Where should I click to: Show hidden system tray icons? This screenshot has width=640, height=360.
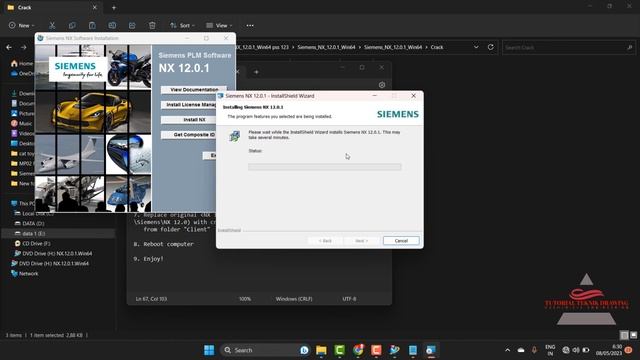(x=507, y=350)
